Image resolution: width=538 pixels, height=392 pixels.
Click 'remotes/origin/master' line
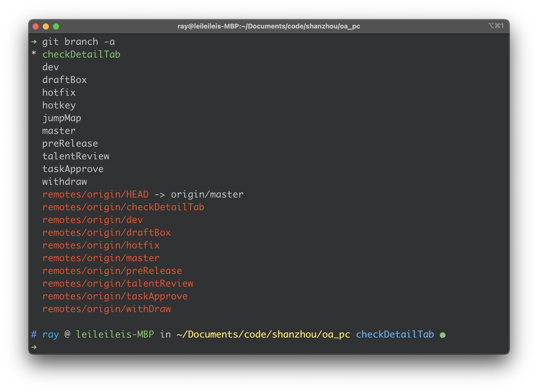click(x=101, y=258)
